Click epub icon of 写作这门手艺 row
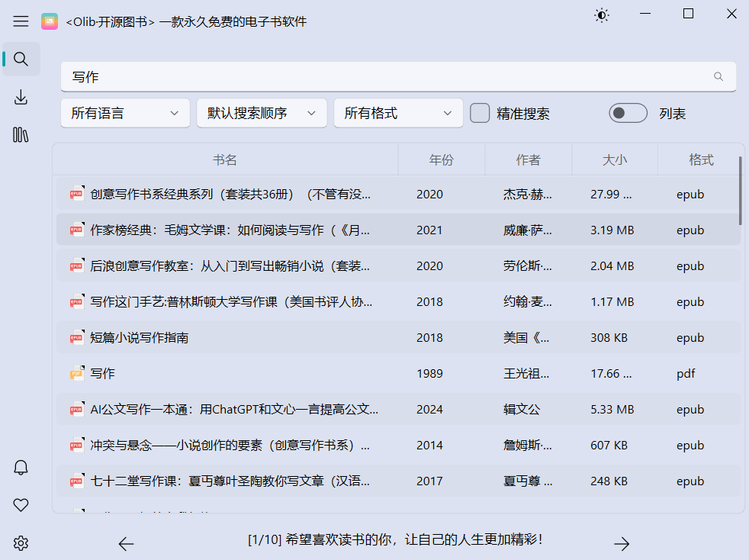749x560 pixels. [77, 301]
